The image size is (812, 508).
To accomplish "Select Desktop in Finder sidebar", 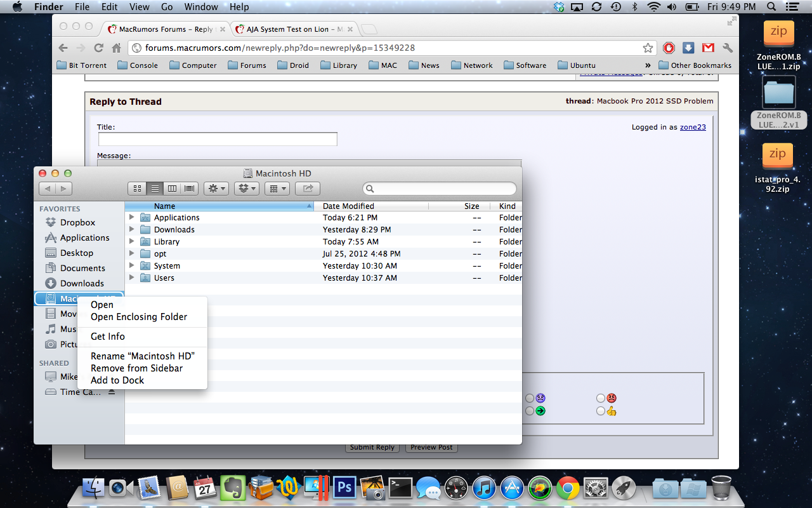I will [x=79, y=253].
